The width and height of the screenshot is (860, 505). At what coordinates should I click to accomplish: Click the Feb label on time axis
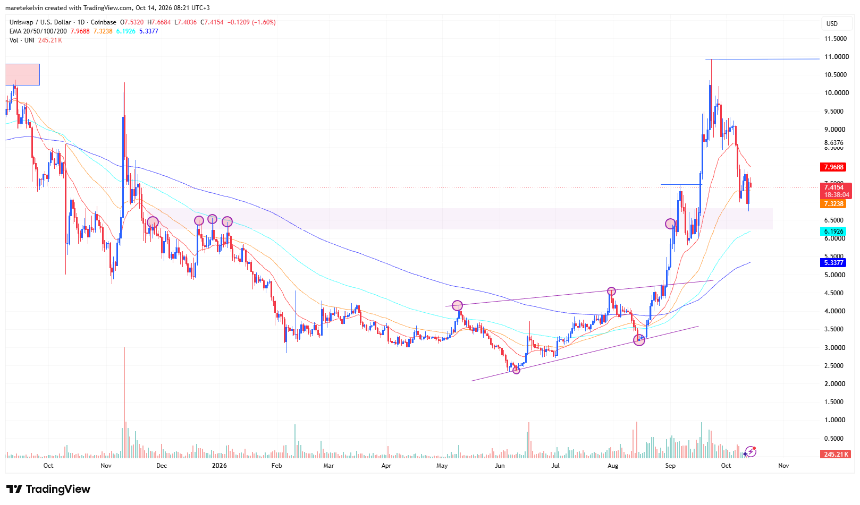(276, 466)
